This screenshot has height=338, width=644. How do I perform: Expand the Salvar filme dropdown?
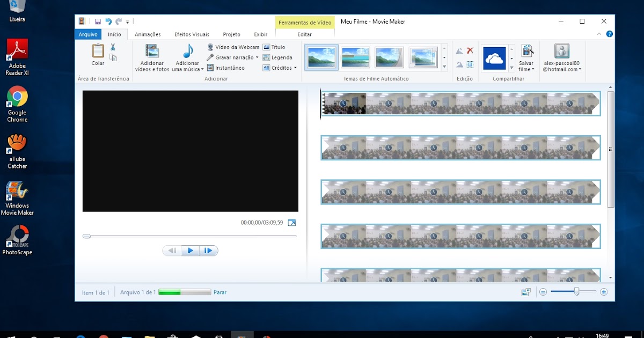(x=533, y=69)
